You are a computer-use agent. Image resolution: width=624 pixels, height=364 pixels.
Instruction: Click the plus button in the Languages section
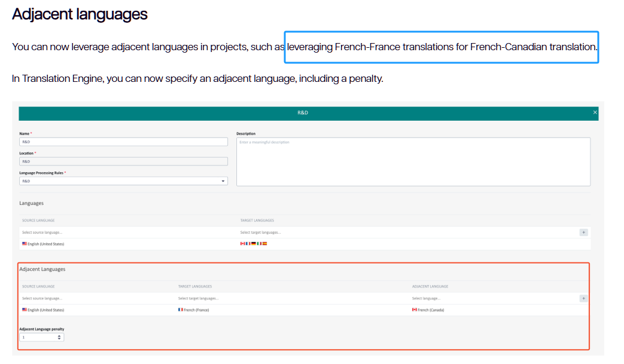(x=583, y=233)
